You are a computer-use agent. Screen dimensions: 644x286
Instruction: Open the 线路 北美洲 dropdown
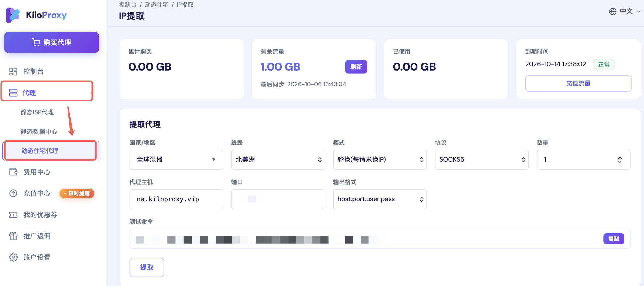(x=278, y=160)
